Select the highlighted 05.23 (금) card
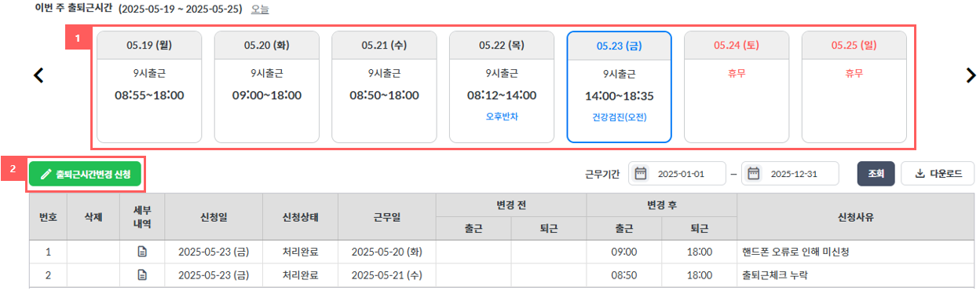The height and width of the screenshot is (291, 980). tap(619, 87)
